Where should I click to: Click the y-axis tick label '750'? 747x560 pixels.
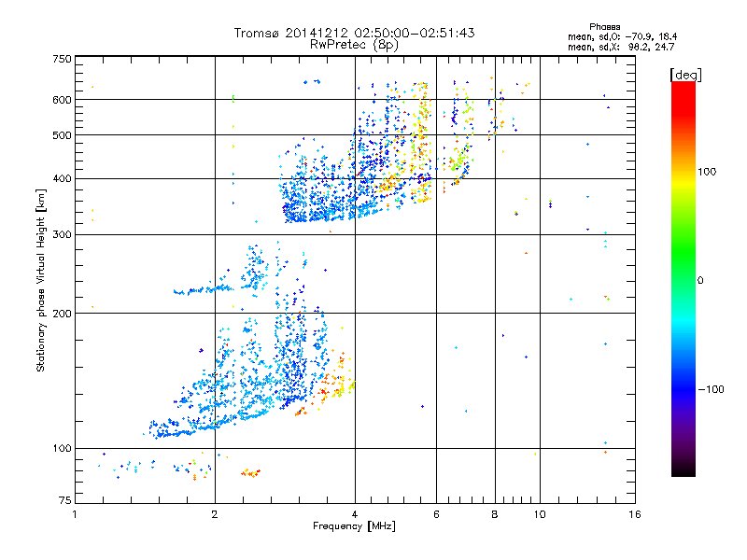tap(62, 59)
